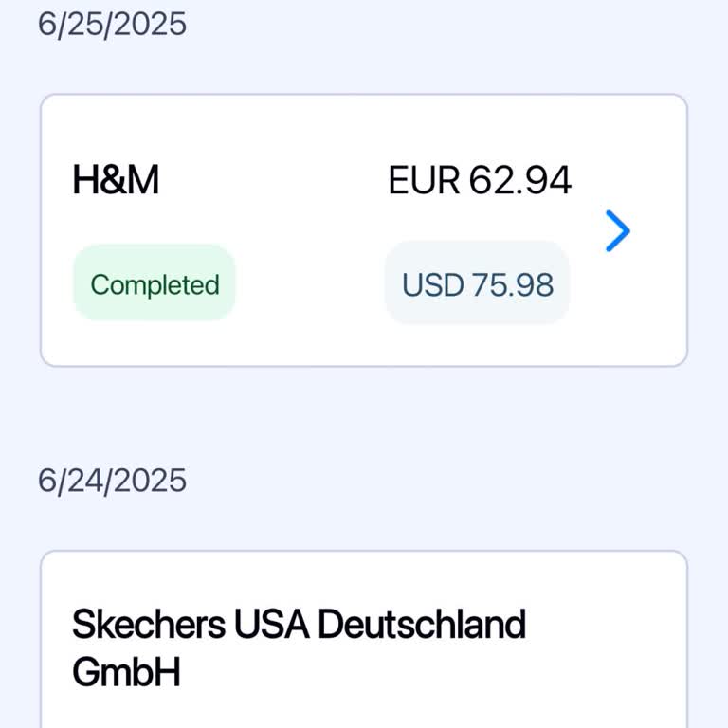Tap the USD currency code in gray pill

click(x=433, y=284)
